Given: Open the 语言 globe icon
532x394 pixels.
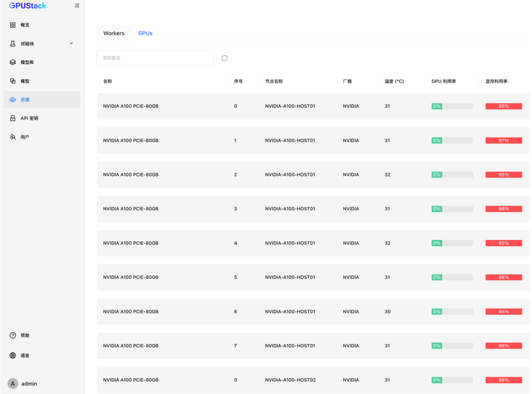Looking at the screenshot, I should pyautogui.click(x=13, y=356).
